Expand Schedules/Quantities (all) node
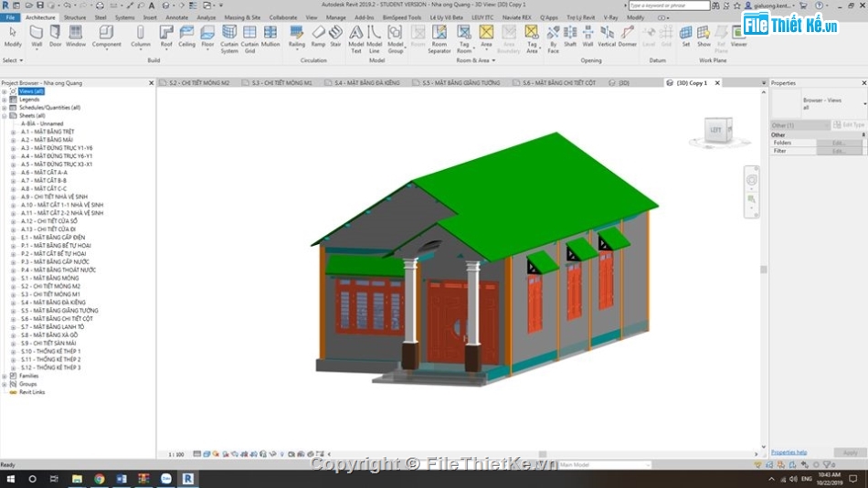This screenshot has width=868, height=488. click(5, 108)
